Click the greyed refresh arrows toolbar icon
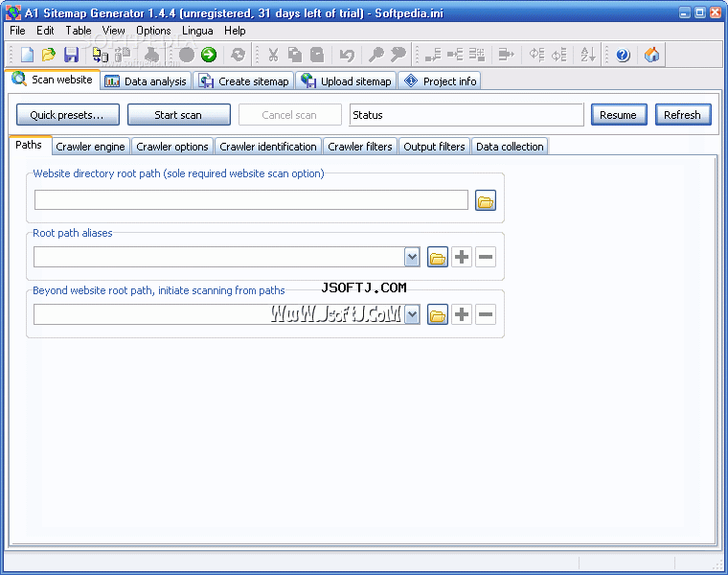 pos(239,55)
